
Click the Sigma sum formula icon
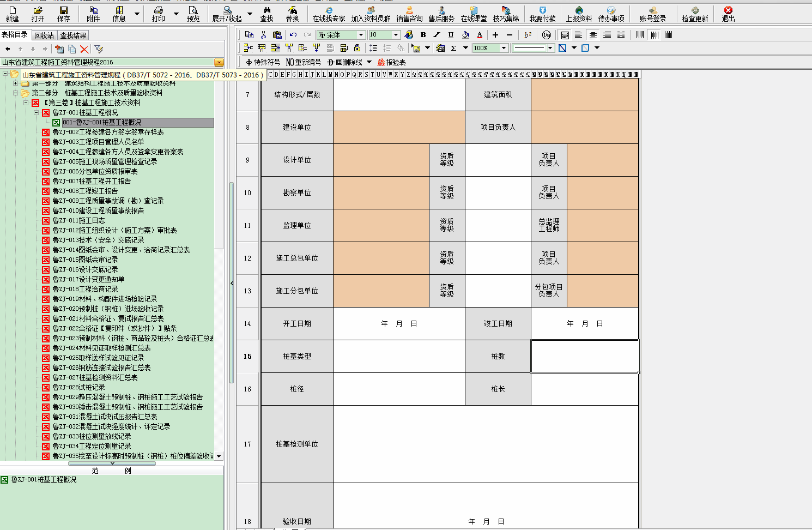pyautogui.click(x=453, y=48)
